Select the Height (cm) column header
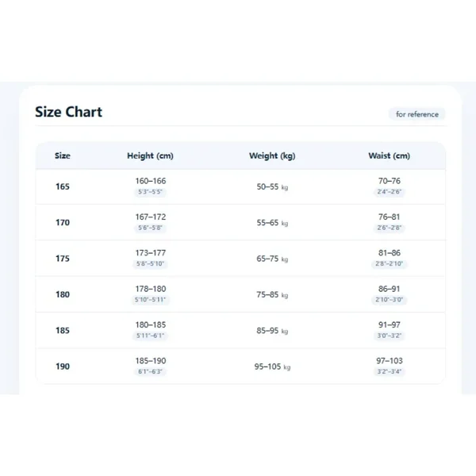Viewport: 476px width, 476px height. tap(150, 155)
